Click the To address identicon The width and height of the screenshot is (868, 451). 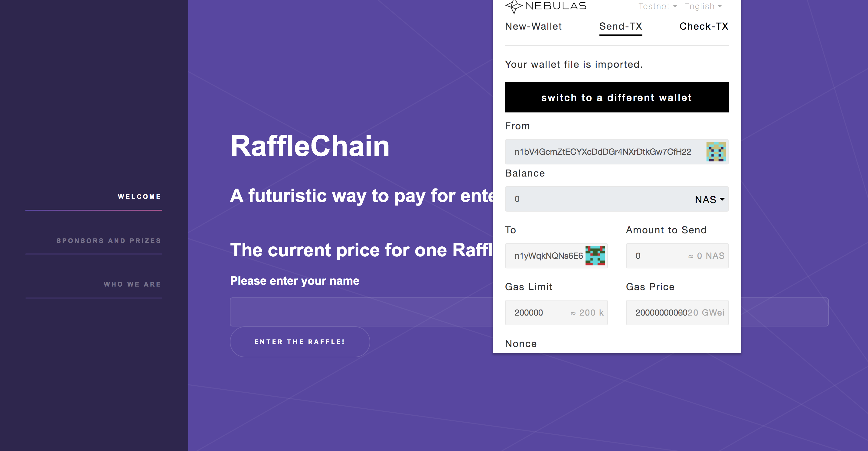click(595, 256)
